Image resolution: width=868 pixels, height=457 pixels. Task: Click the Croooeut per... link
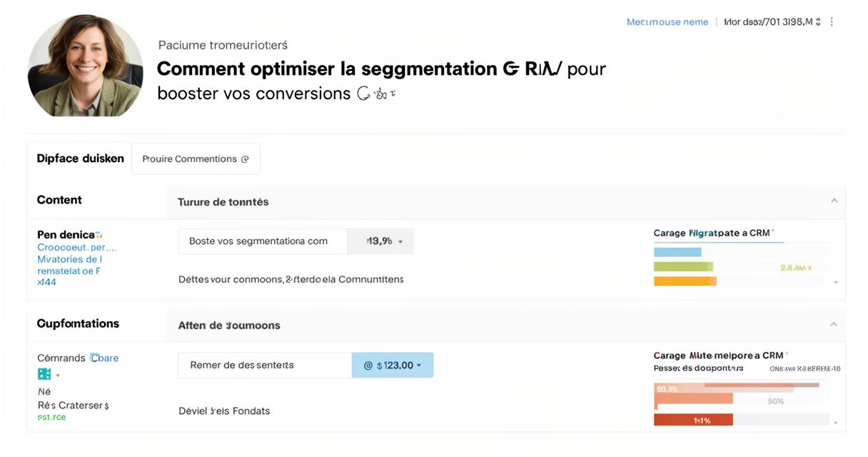click(x=76, y=247)
